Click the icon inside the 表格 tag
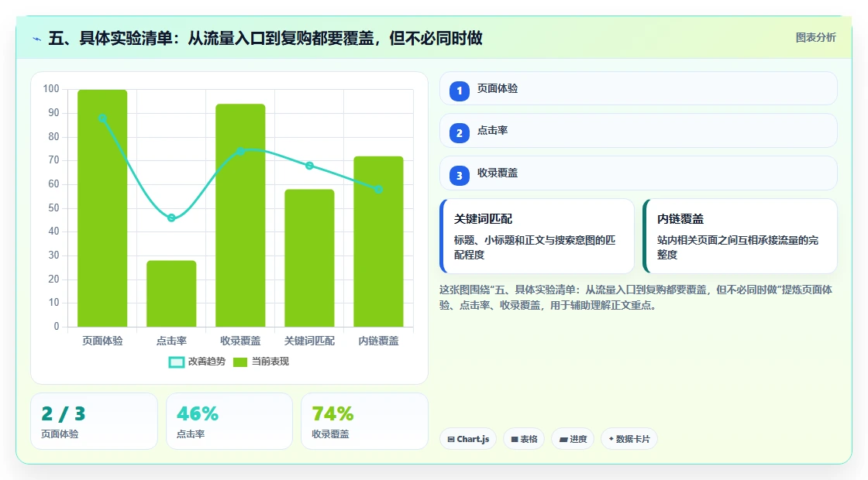Screen dimensions: 868x480 [515, 439]
